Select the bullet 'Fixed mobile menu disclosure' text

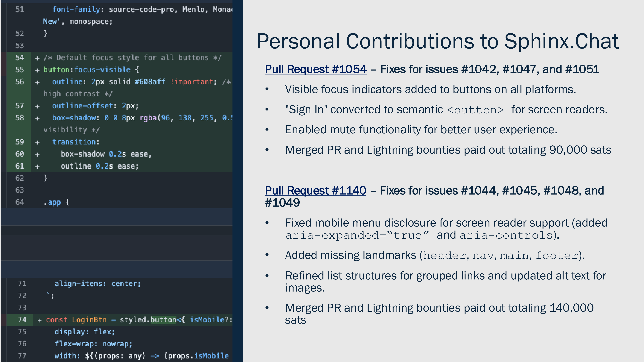click(x=446, y=229)
